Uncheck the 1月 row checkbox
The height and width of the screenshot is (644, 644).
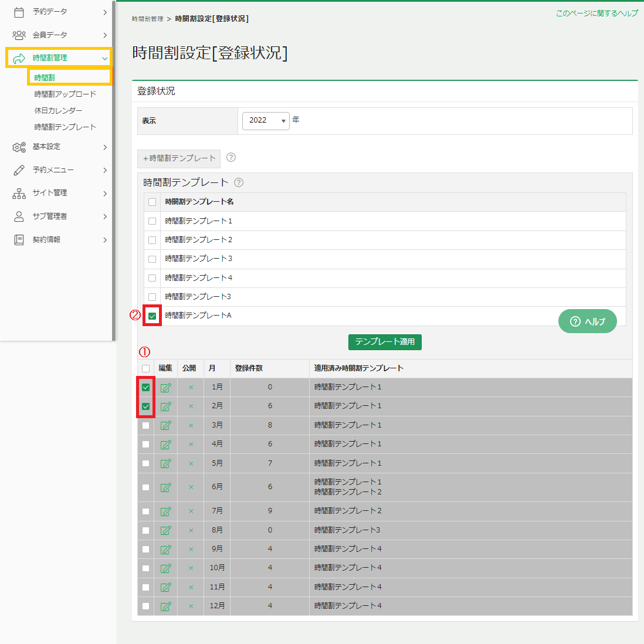[146, 387]
